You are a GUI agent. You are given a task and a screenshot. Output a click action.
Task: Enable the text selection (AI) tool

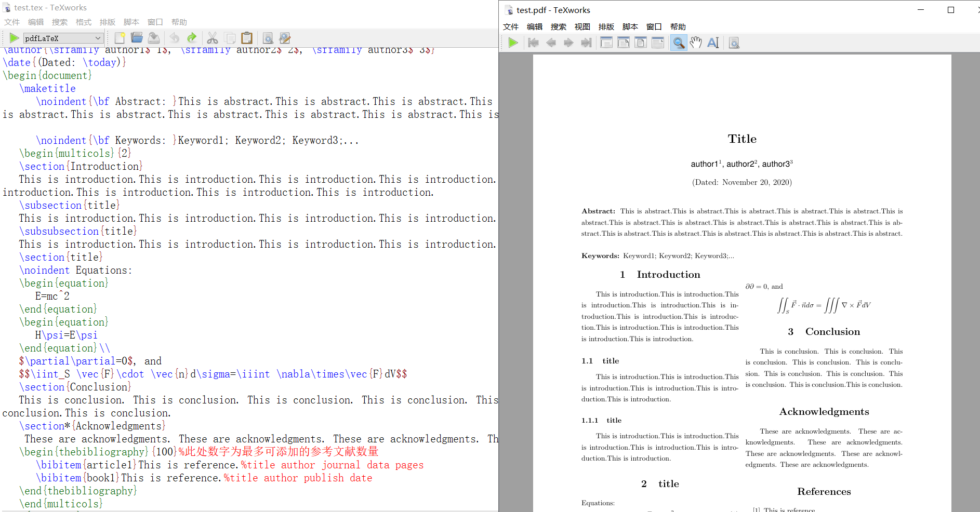712,43
